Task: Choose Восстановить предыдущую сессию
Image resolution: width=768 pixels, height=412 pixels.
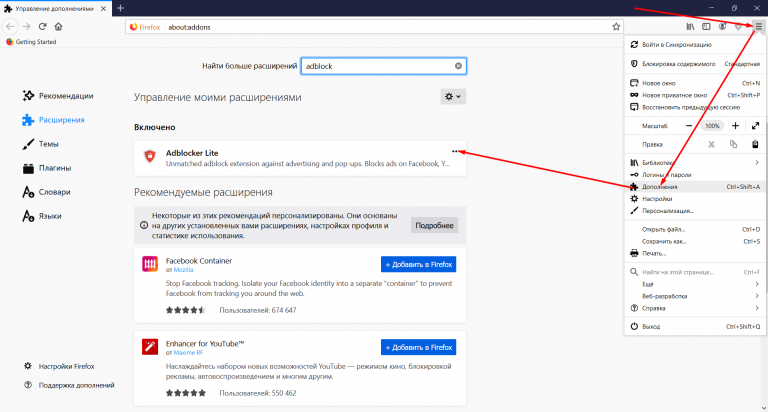Action: pyautogui.click(x=695, y=107)
